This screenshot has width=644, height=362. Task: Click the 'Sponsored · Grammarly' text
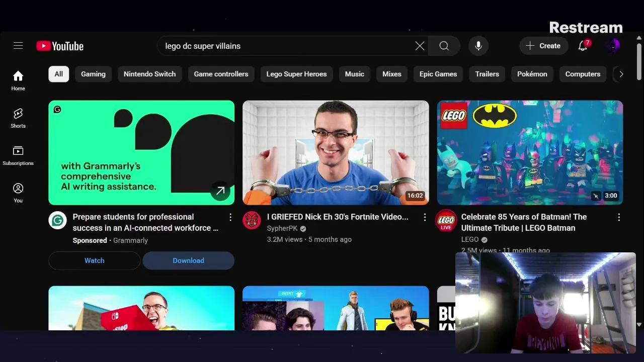110,240
